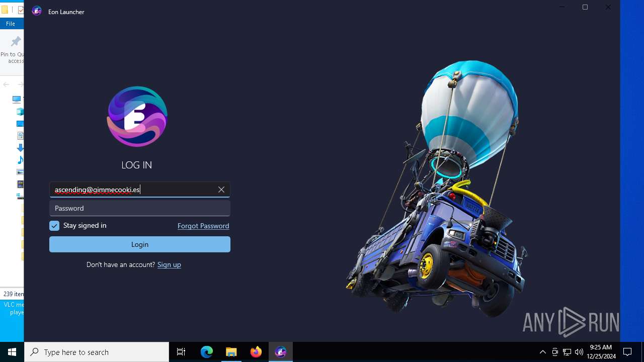Open the network status tray icon
The width and height of the screenshot is (644, 362).
[x=567, y=352]
